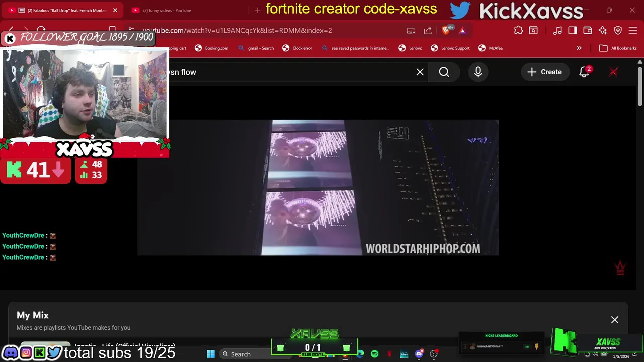Screen dimensions: 644x362
Task: Open Brave Rewards triangle icon
Action: 462,31
